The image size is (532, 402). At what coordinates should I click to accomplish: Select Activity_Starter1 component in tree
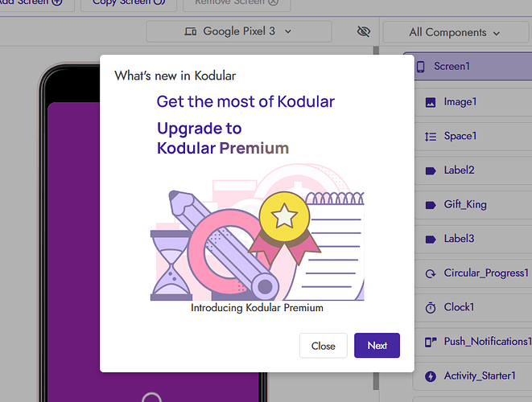pos(473,375)
